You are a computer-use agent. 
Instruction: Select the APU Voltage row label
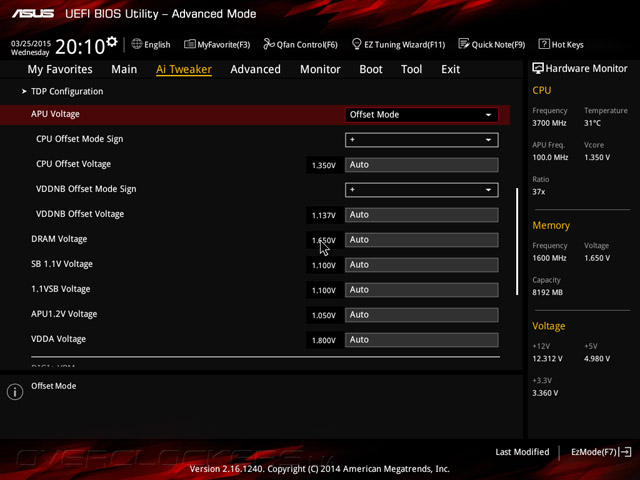pyautogui.click(x=55, y=114)
